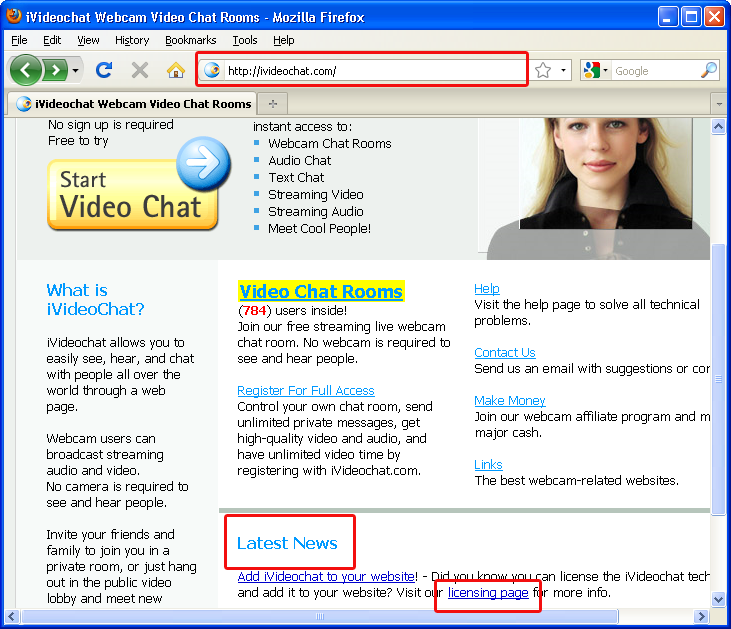Click the horizontal scrollbar left arrow
The image size is (731, 629).
[12, 616]
